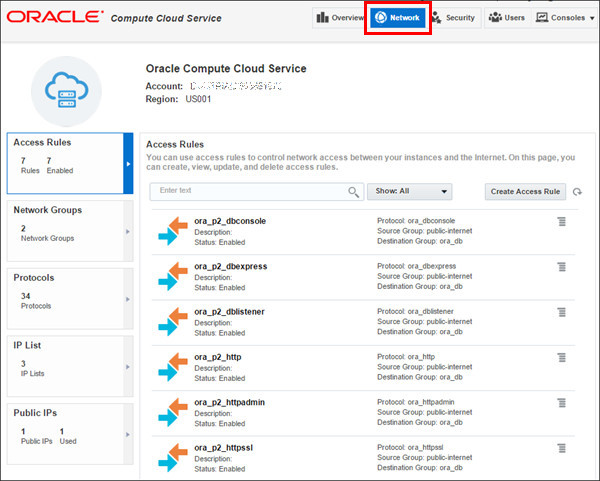Open the Network tab

pos(397,18)
